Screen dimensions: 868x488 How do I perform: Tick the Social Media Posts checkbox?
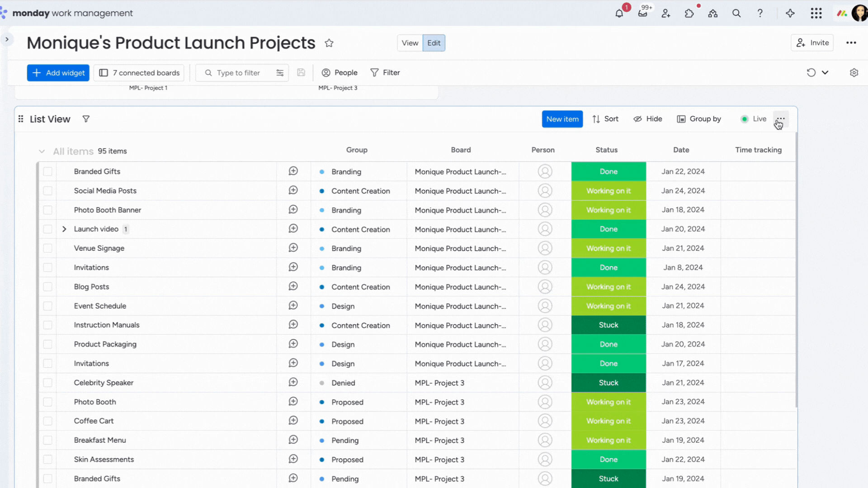[47, 191]
